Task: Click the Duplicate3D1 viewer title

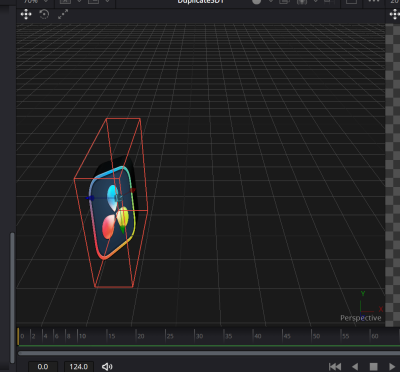Action: click(x=201, y=2)
